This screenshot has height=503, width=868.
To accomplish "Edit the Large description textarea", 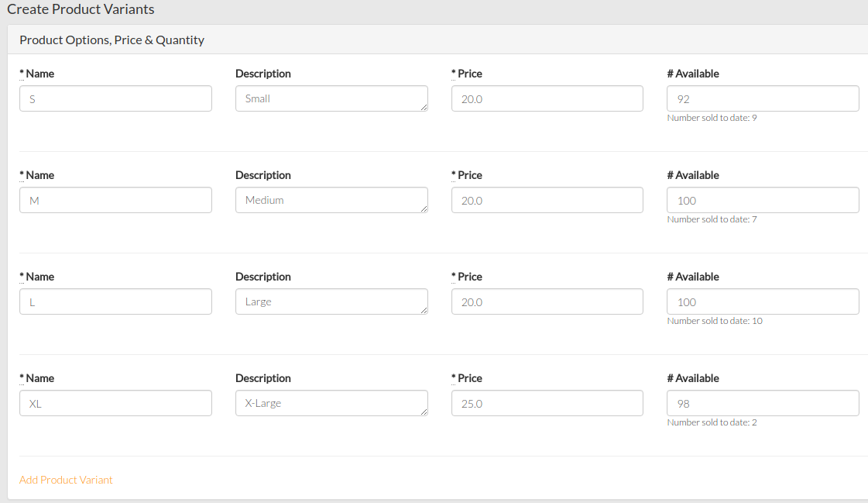I will [331, 301].
